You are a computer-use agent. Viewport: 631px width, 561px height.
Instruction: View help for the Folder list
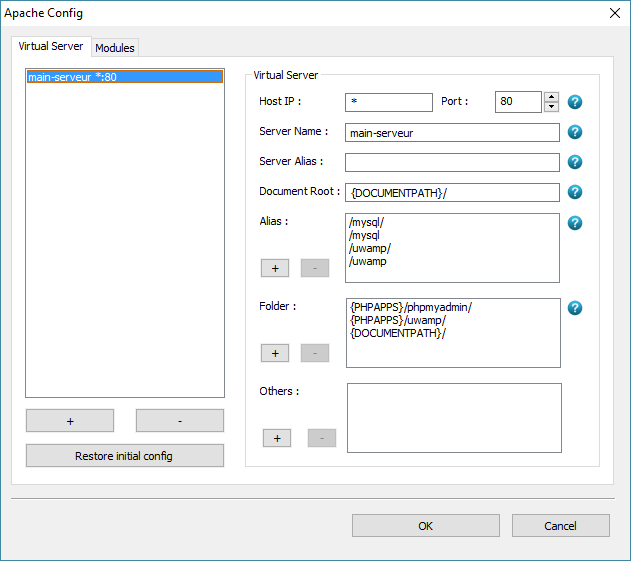(x=575, y=307)
